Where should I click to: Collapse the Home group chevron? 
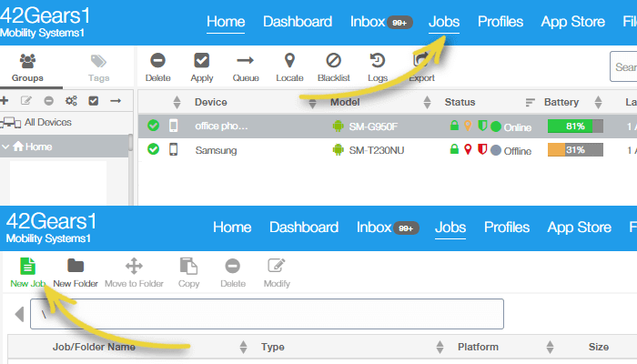(5, 147)
